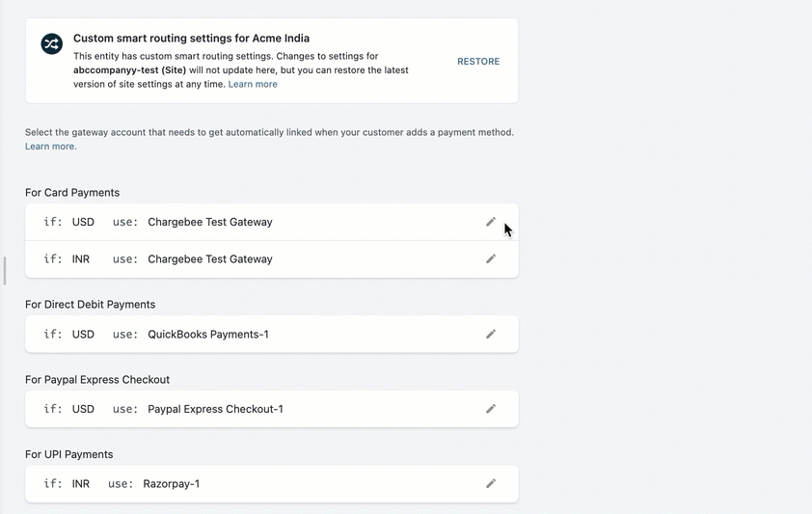Edit the UPI Payments INR routing rule
Viewport: 812px width, 514px height.
coord(491,484)
